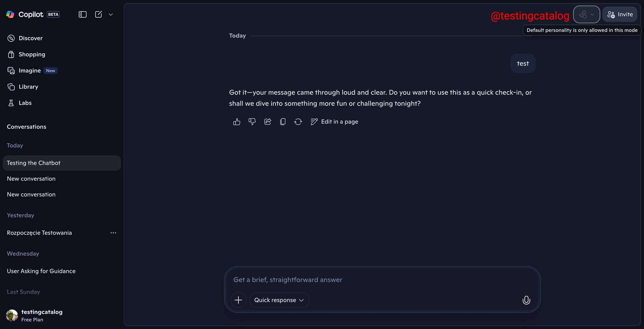Viewport: 644px width, 329px height.
Task: Click the thumbs up icon
Action: tap(237, 122)
